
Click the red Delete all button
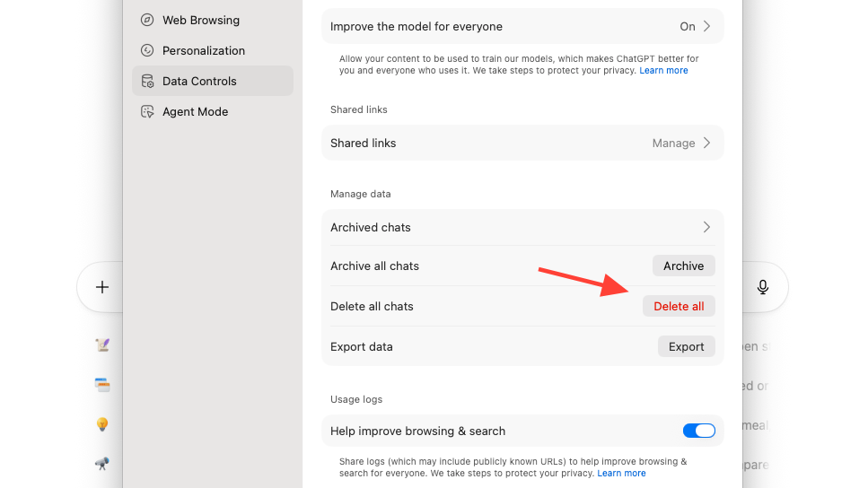point(679,306)
